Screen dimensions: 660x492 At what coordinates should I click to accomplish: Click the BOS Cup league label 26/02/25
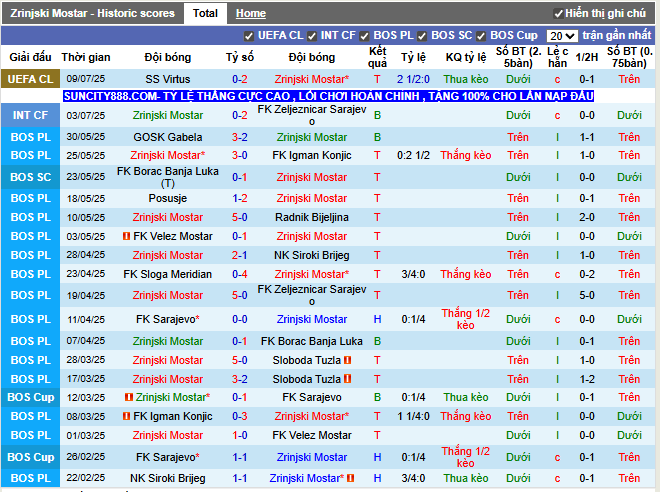point(30,457)
